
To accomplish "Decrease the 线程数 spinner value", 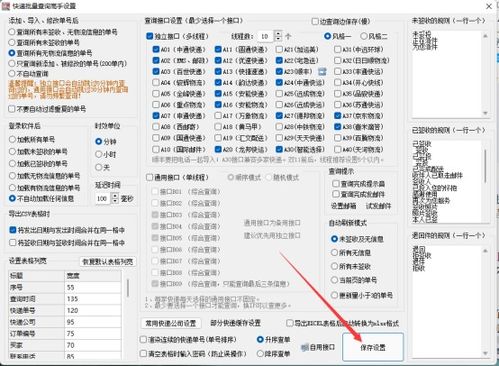I will click(278, 39).
